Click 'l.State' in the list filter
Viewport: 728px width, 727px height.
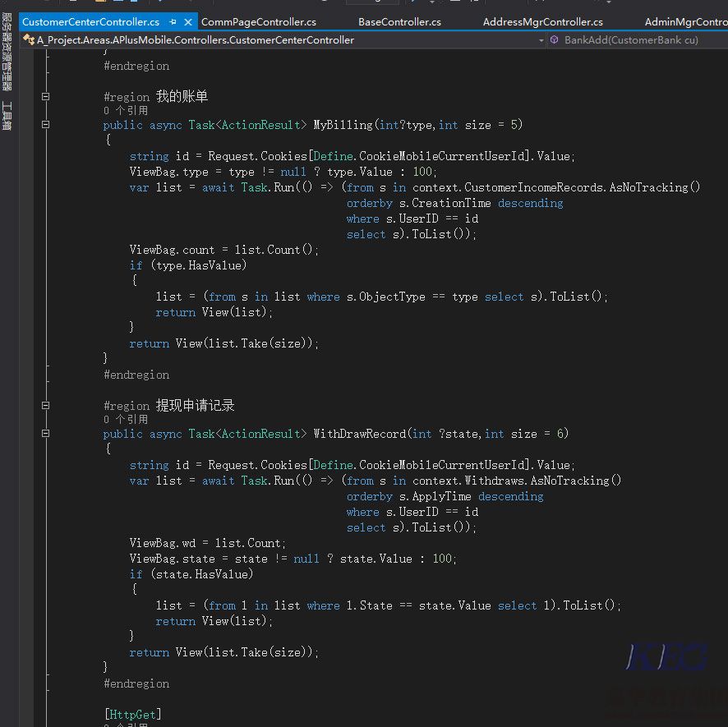(369, 605)
